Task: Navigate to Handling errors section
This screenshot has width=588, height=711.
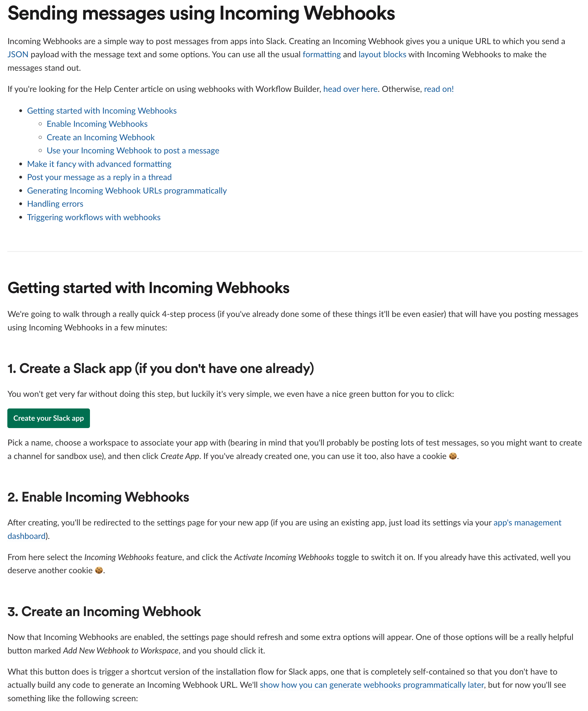Action: [x=55, y=203]
